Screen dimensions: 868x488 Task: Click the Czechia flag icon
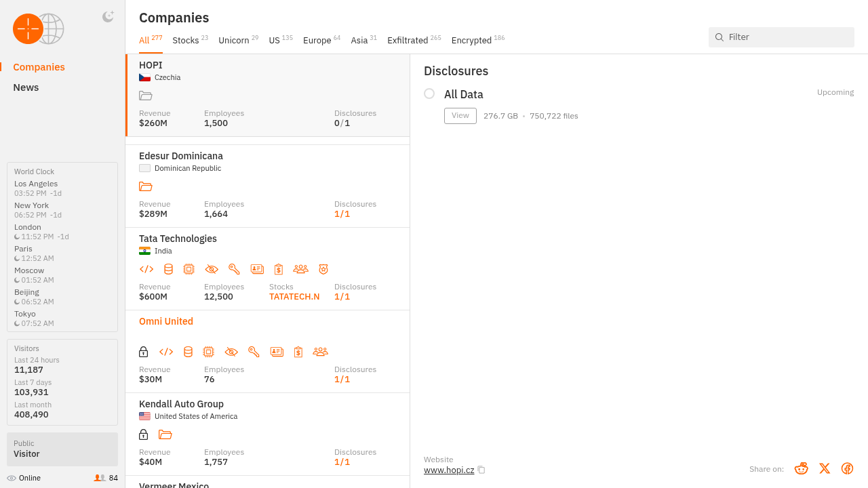click(x=144, y=77)
